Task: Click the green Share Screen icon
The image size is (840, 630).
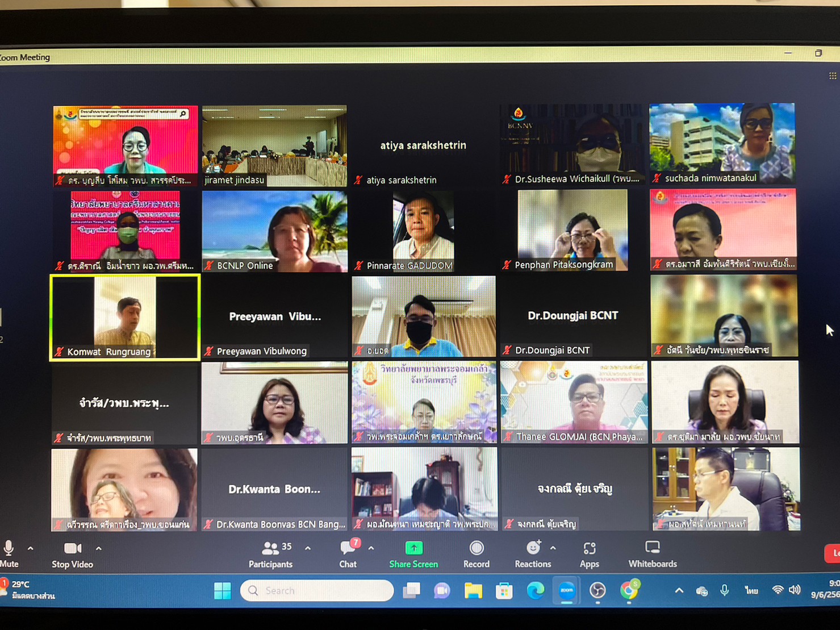Action: point(413,548)
